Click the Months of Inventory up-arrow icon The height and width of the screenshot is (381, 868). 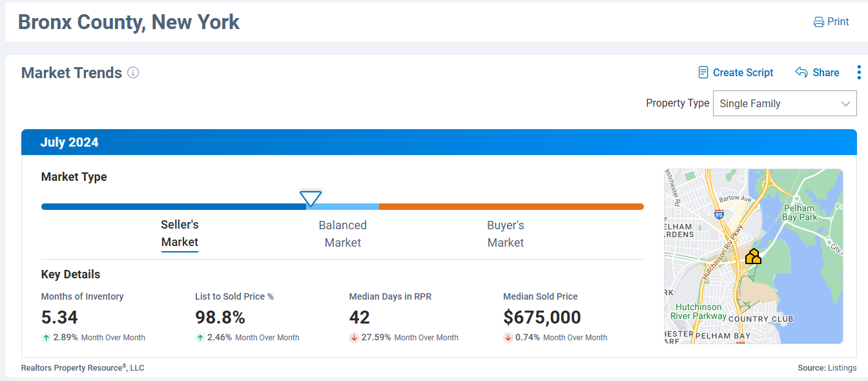pos(46,337)
